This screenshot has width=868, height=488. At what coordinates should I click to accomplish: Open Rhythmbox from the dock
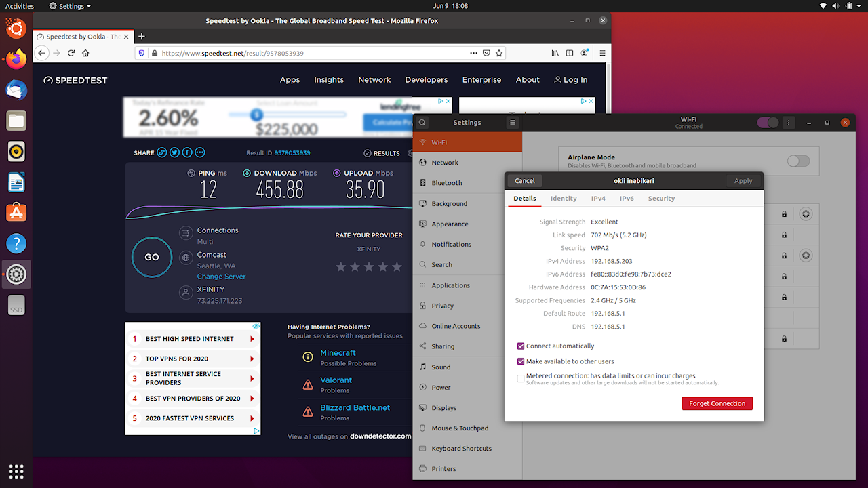point(16,151)
